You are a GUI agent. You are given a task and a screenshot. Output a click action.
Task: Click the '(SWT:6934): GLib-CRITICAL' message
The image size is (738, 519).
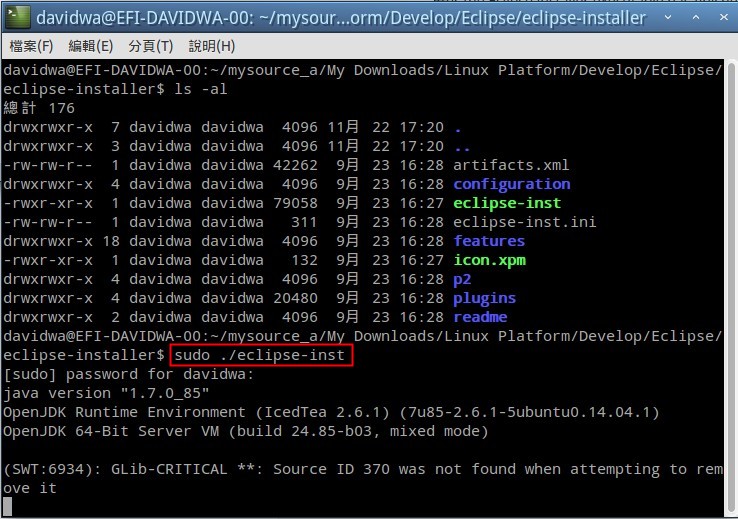[362, 479]
